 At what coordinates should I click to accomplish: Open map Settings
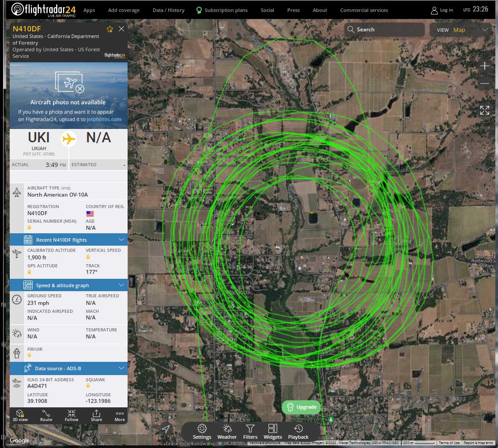pyautogui.click(x=202, y=431)
